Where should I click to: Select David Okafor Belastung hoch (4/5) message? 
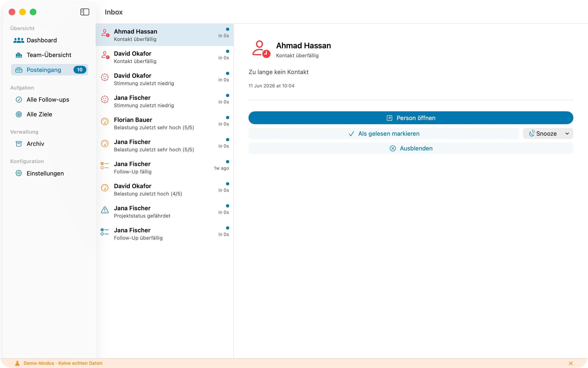tap(164, 190)
